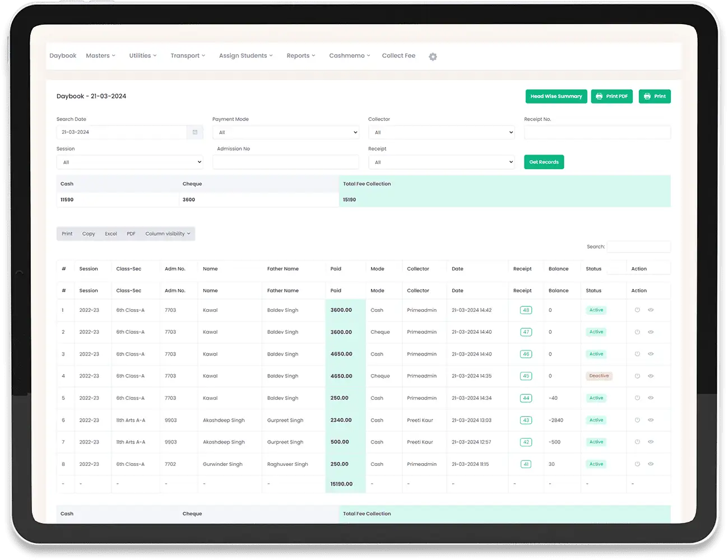Click the eye icon for Gurwinder Singh's row

[651, 464]
